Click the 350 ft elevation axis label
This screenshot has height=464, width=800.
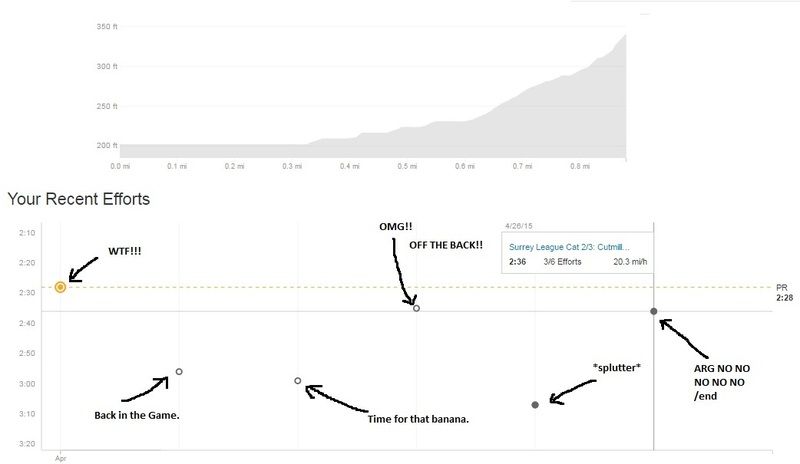click(x=107, y=26)
